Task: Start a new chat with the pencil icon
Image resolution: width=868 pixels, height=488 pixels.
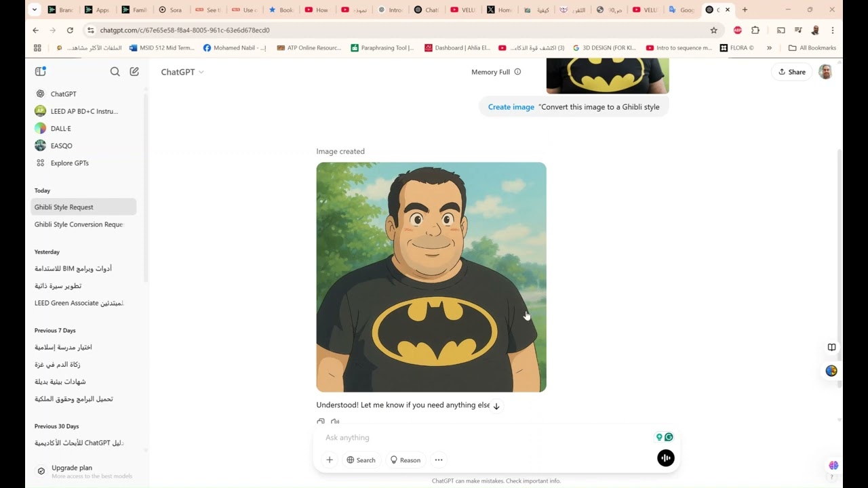Action: pos(134,71)
